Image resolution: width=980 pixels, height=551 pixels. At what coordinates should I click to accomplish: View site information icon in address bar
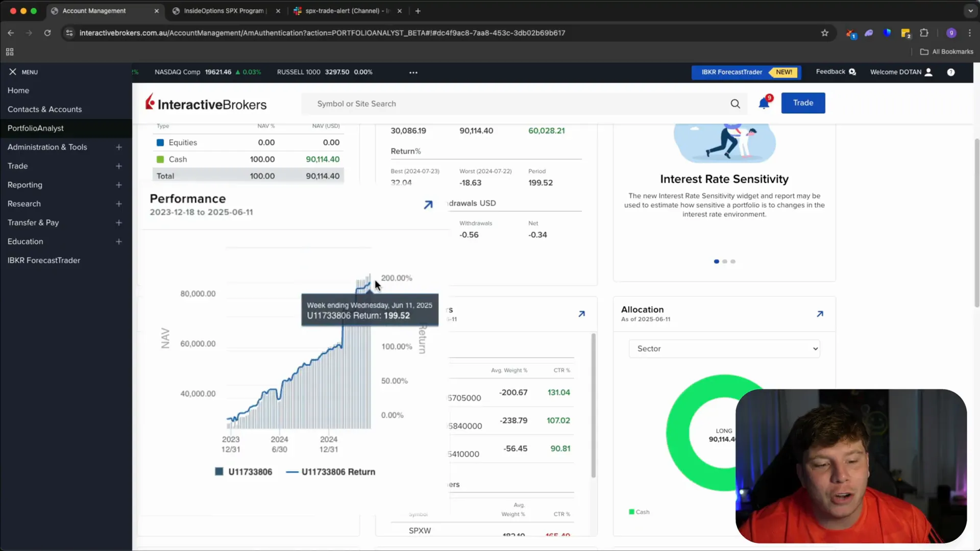pyautogui.click(x=69, y=33)
